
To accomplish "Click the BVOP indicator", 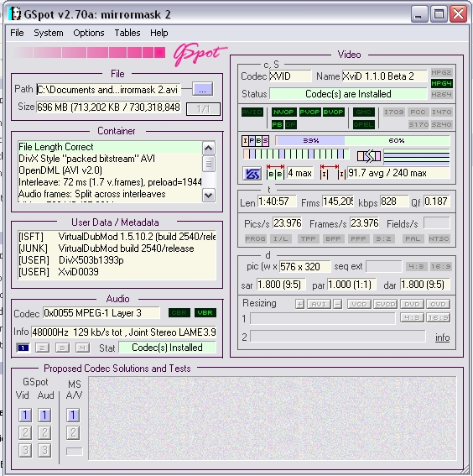I will [x=333, y=112].
